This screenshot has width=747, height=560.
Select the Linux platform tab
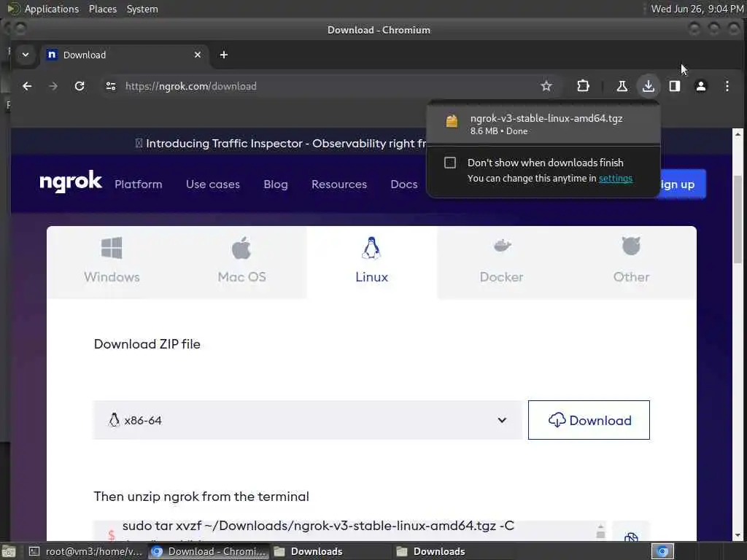(x=371, y=262)
